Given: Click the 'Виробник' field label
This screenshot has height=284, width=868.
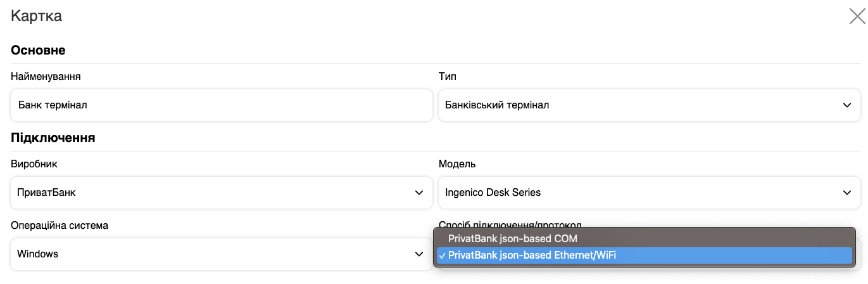Looking at the screenshot, I should (34, 164).
